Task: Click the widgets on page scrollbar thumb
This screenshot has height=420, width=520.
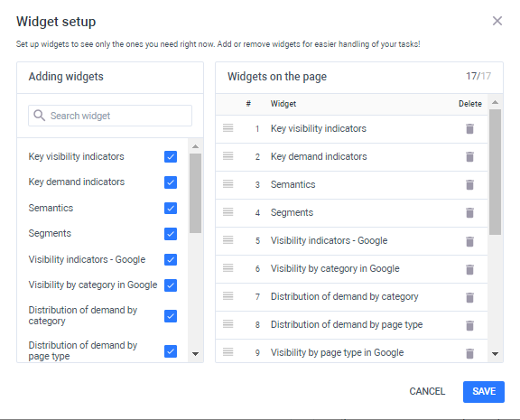Action: [495, 172]
